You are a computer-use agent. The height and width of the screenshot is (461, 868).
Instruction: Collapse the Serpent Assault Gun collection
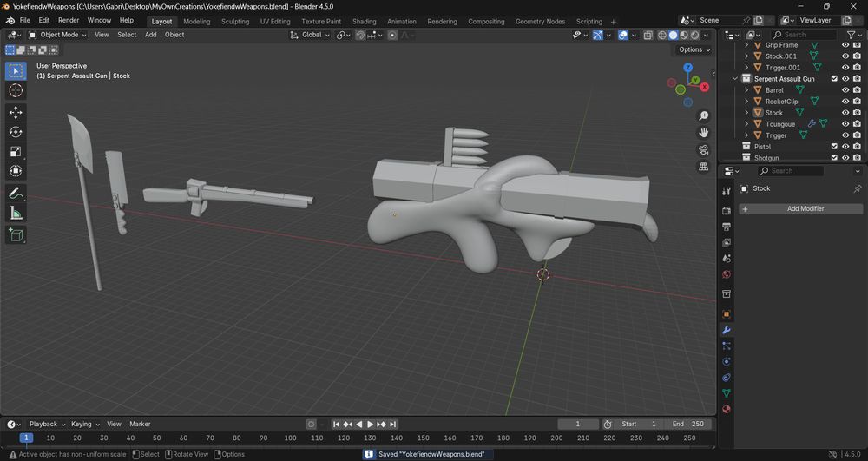coord(736,79)
